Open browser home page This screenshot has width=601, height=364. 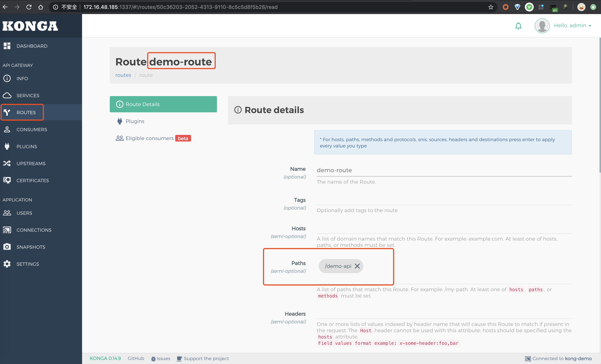pos(40,7)
